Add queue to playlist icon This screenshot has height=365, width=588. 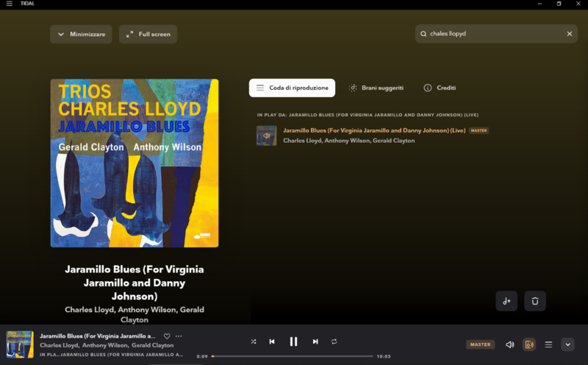(x=506, y=301)
